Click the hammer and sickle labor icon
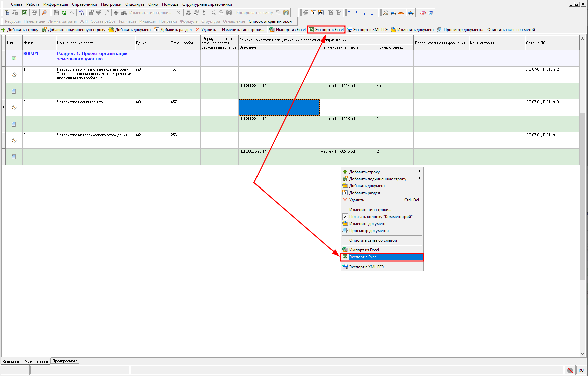The height and width of the screenshot is (376, 588). 386,13
